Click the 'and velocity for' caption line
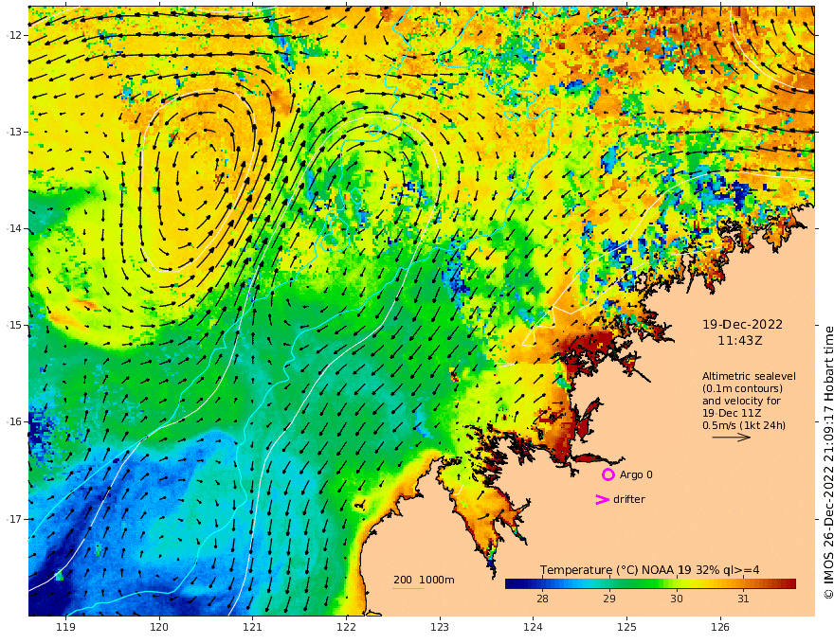Screen dimensions: 834x644 tap(741, 401)
